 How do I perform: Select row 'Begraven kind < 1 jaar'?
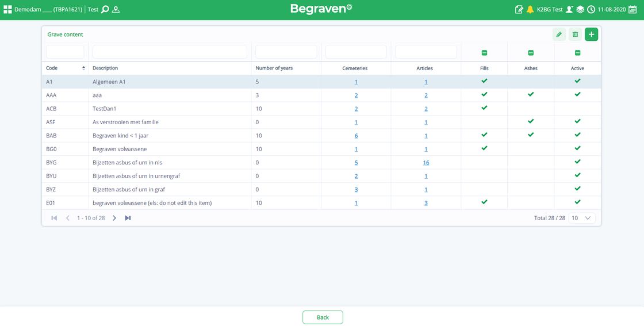tap(321, 136)
